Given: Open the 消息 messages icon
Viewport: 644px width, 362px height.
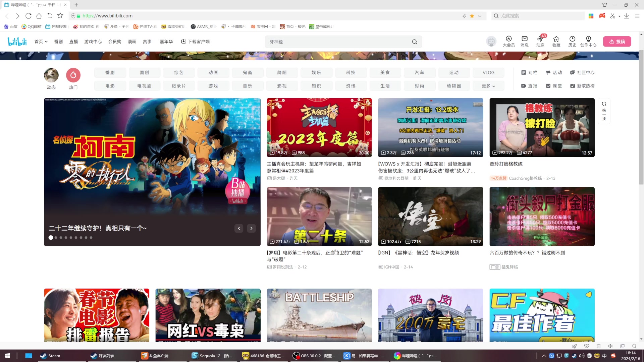Looking at the screenshot, I should coord(524,41).
